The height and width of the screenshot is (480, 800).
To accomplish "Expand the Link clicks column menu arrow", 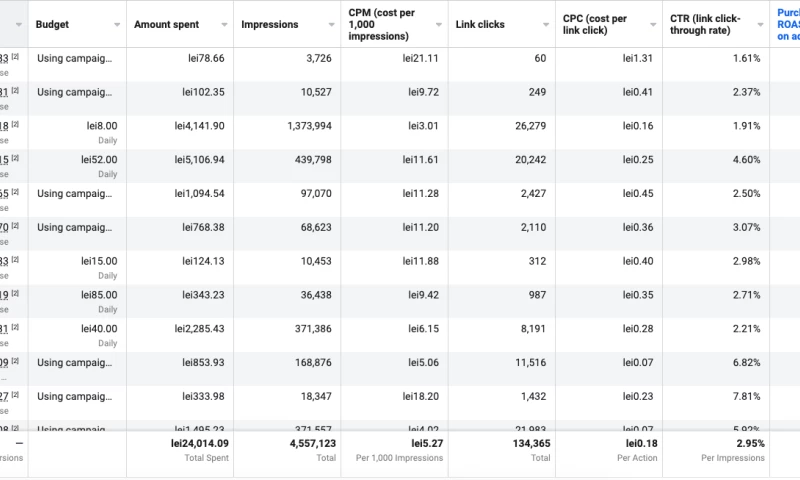I will pyautogui.click(x=545, y=24).
